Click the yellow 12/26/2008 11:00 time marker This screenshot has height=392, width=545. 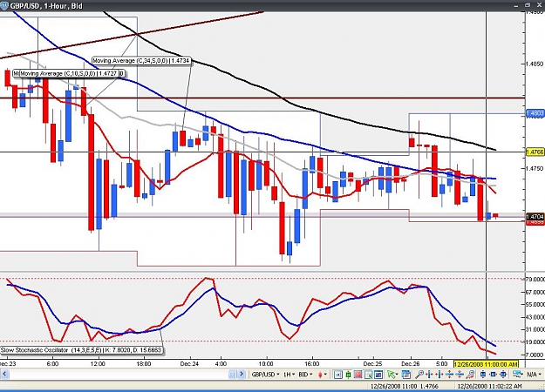(x=487, y=364)
